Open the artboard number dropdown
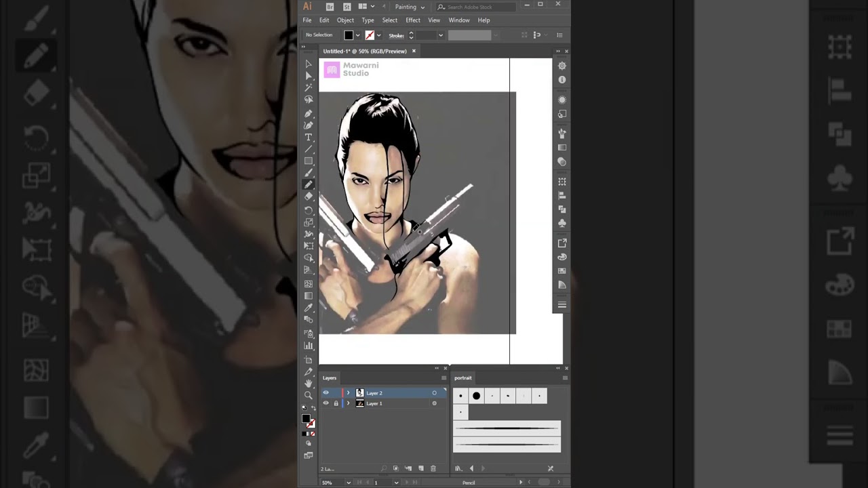 pyautogui.click(x=396, y=483)
